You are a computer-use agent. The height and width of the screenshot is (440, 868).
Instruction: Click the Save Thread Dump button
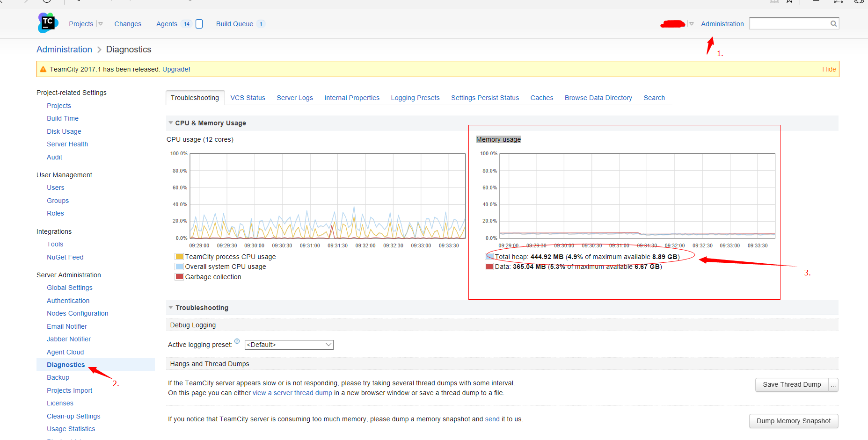792,384
